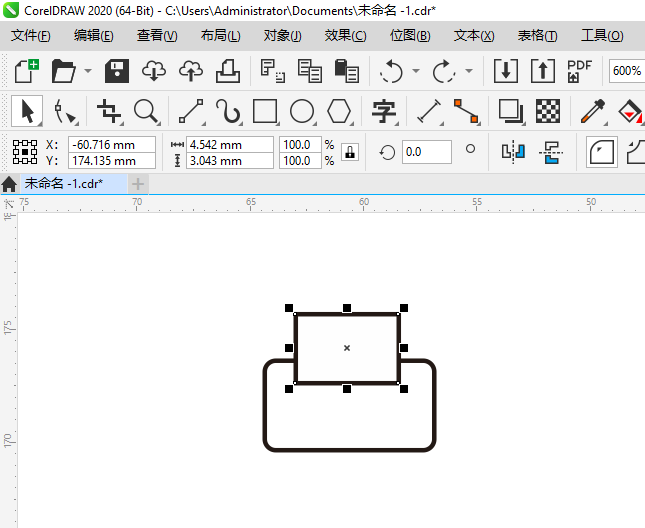Expand the Open file dropdown arrow
The width and height of the screenshot is (645, 528).
point(88,71)
